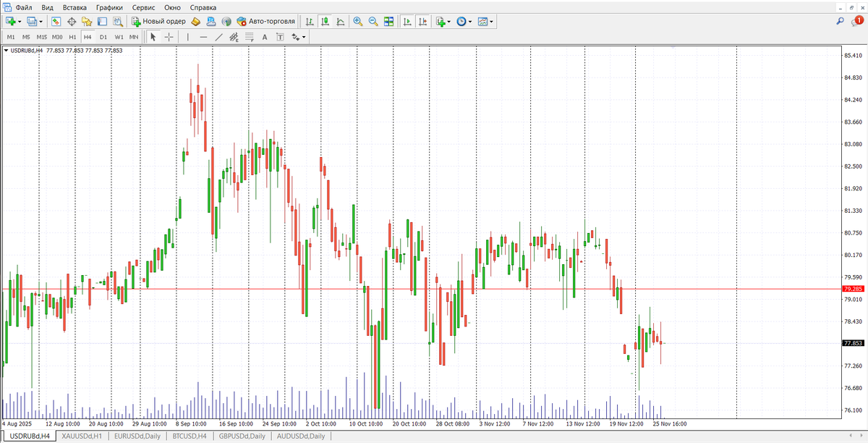Enable chart auto-scroll
The image size is (868, 443).
click(407, 22)
